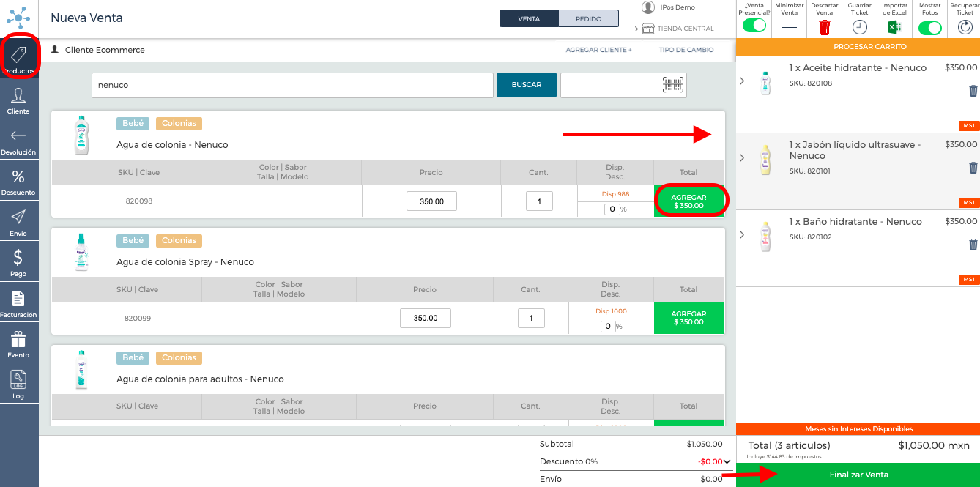Minimize the sale with Minimizar Venta
The image size is (980, 487).
[x=789, y=26]
